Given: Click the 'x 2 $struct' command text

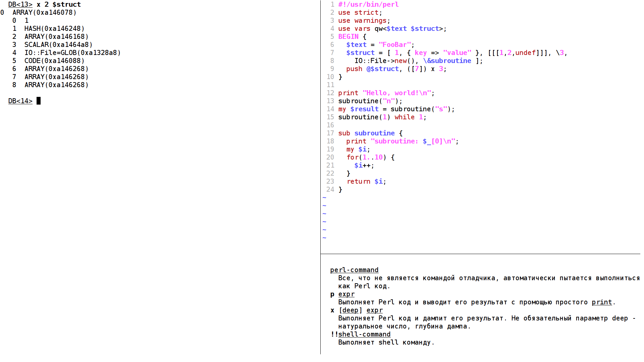Looking at the screenshot, I should (x=59, y=4).
